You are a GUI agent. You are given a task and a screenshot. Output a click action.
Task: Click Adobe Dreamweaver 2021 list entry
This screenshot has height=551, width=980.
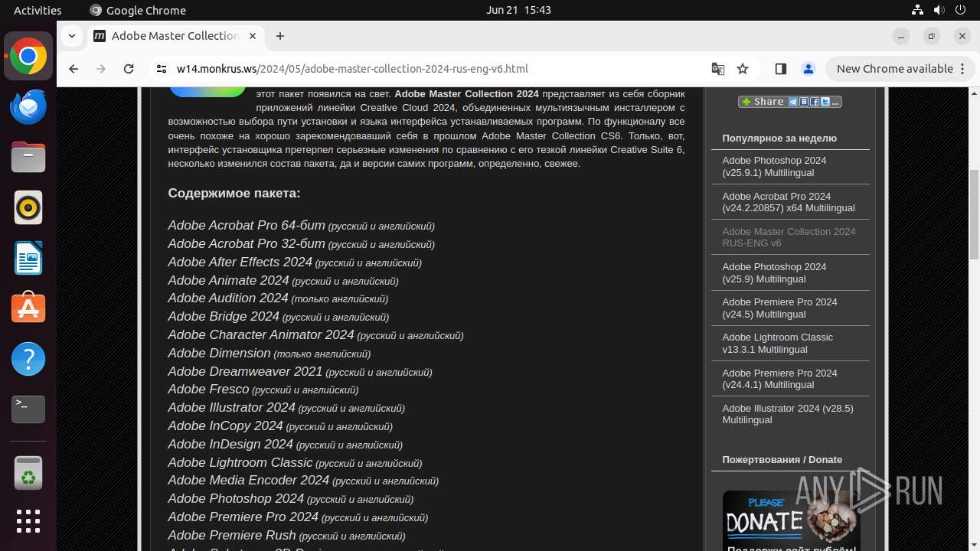(300, 371)
